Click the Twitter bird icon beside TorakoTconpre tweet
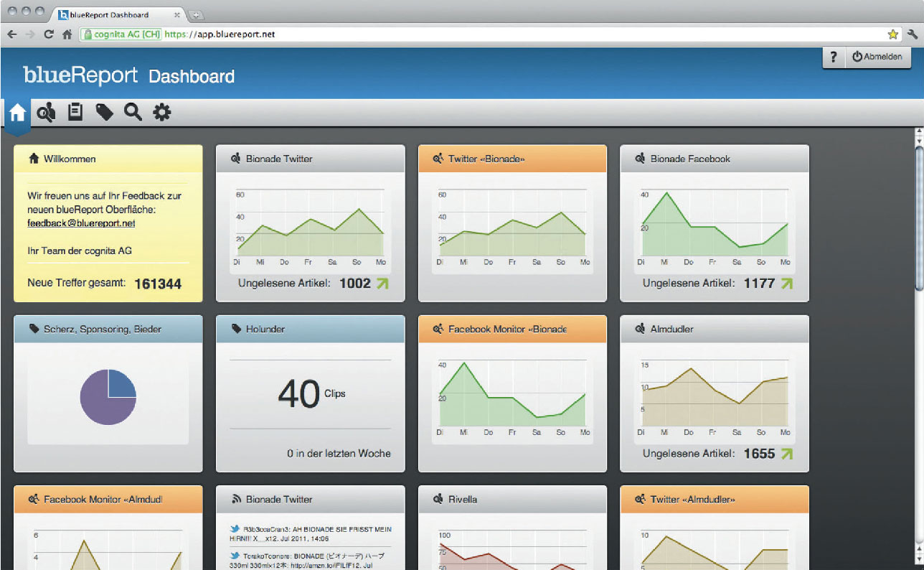Image resolution: width=924 pixels, height=570 pixels. click(x=235, y=555)
